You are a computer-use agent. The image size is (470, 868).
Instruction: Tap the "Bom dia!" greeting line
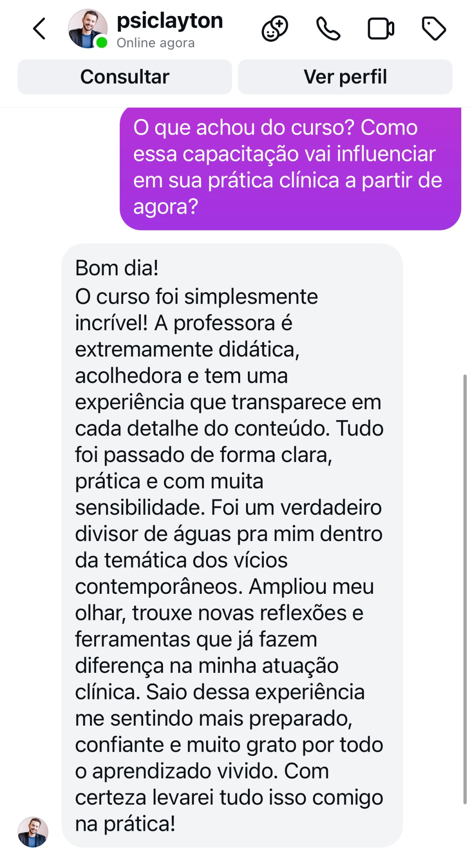tap(117, 268)
